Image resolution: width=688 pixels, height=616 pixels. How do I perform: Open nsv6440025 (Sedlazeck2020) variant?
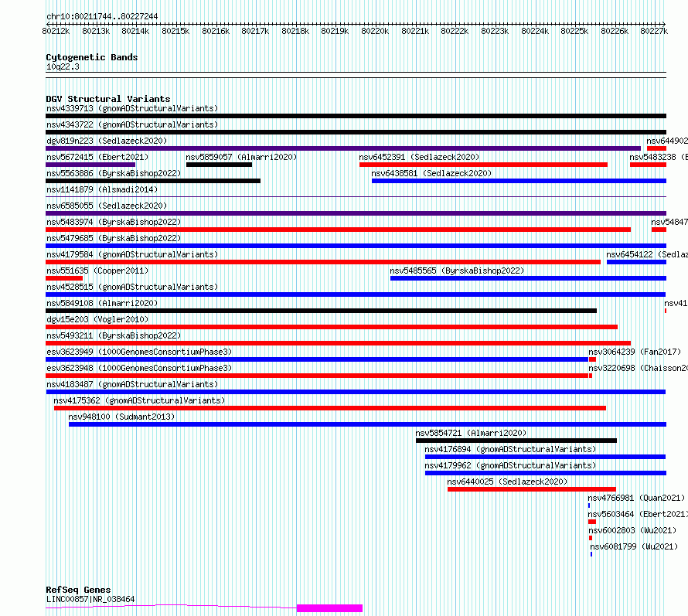[x=507, y=482]
